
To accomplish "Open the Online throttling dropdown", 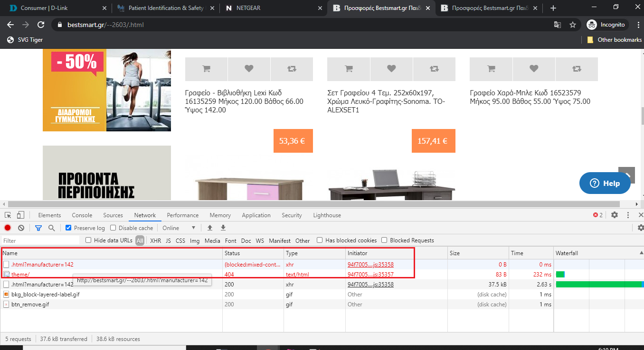I will click(179, 228).
